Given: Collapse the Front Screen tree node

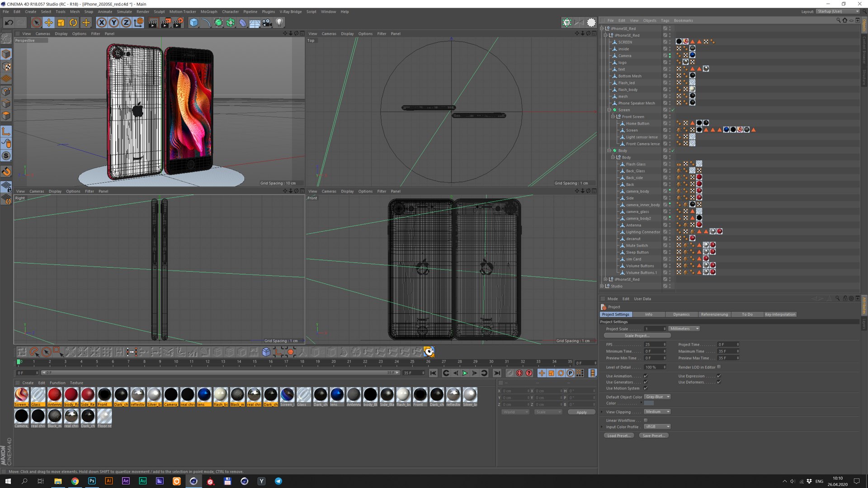Looking at the screenshot, I should [x=613, y=117].
